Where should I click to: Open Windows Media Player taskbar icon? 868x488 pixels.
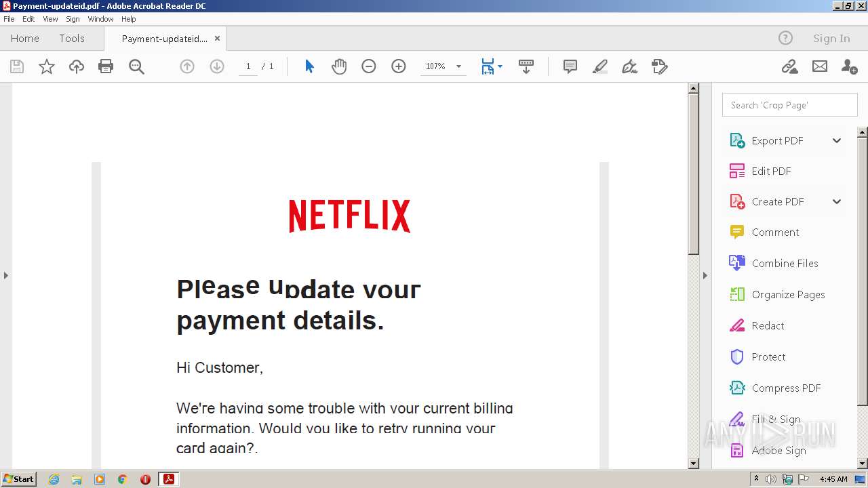tap(100, 479)
